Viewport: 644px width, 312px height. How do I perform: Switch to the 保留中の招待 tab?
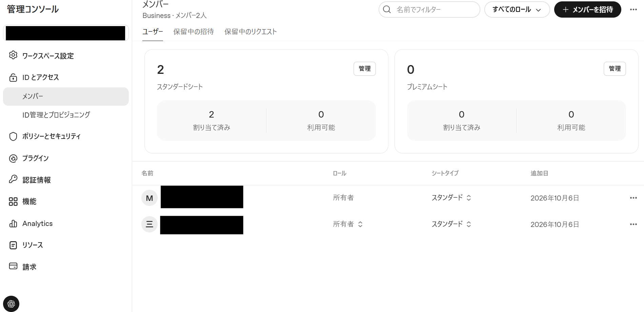coord(194,32)
